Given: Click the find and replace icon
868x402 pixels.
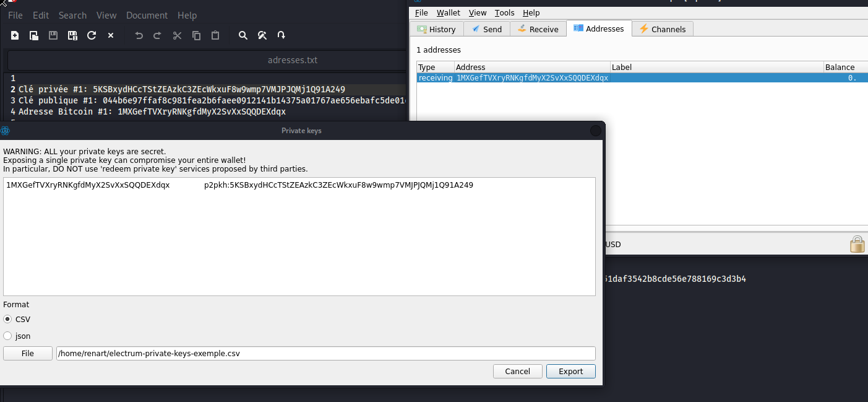Looking at the screenshot, I should click(x=262, y=35).
